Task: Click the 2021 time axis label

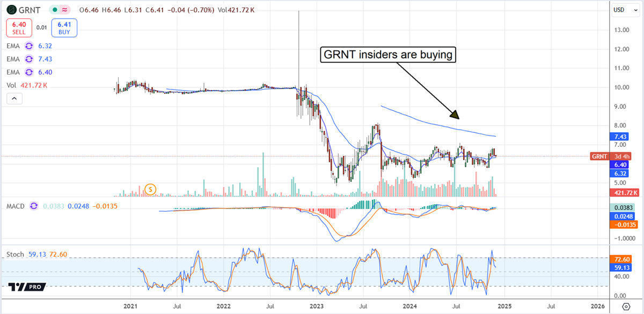Action: 130,306
